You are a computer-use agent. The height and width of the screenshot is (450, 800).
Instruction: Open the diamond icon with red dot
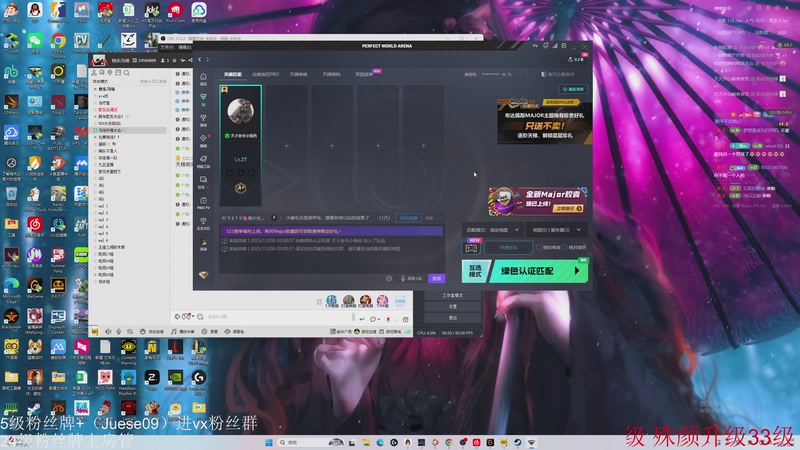pyautogui.click(x=204, y=138)
